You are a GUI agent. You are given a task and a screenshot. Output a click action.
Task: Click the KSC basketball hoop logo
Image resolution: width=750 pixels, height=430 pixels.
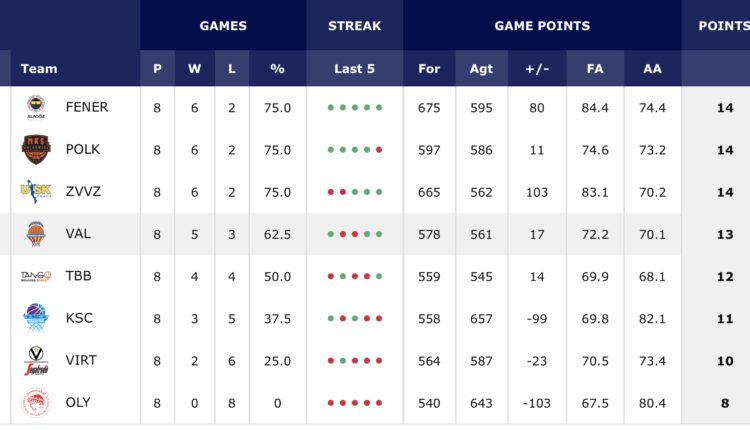[36, 318]
